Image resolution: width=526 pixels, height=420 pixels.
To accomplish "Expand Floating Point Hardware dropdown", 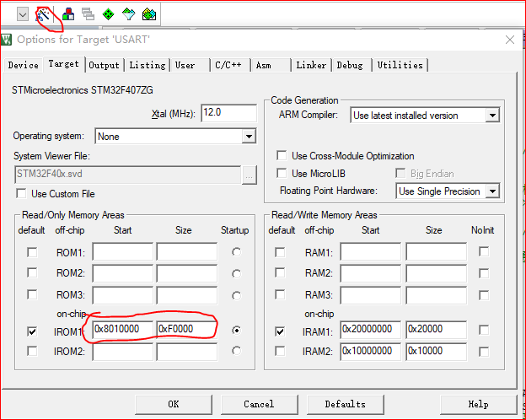I will pos(492,191).
